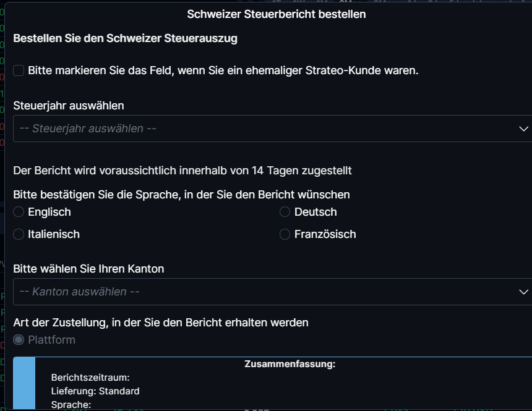Tick the former Strateo customer checkbox

tap(19, 70)
